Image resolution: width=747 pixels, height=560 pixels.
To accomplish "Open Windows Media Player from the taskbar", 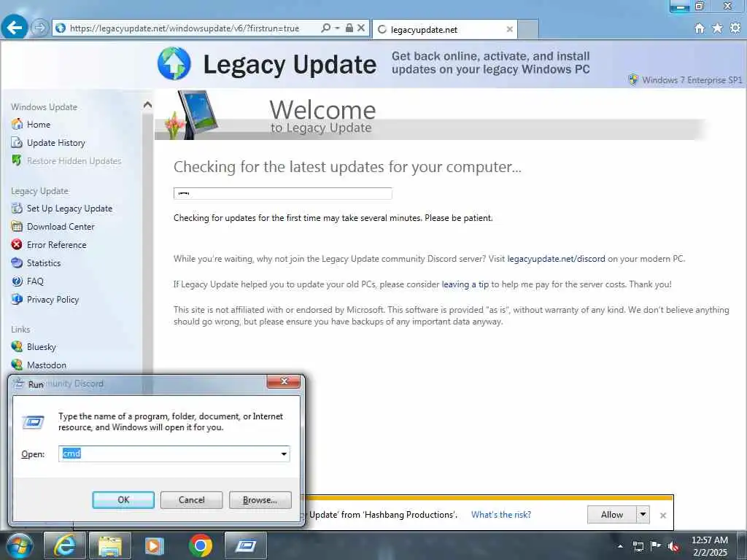I will 155,545.
